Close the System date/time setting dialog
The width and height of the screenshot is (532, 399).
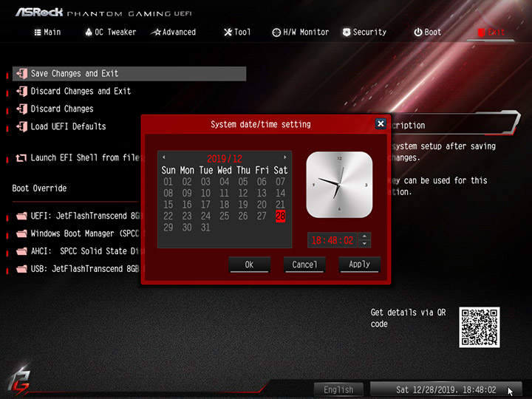[x=381, y=124]
